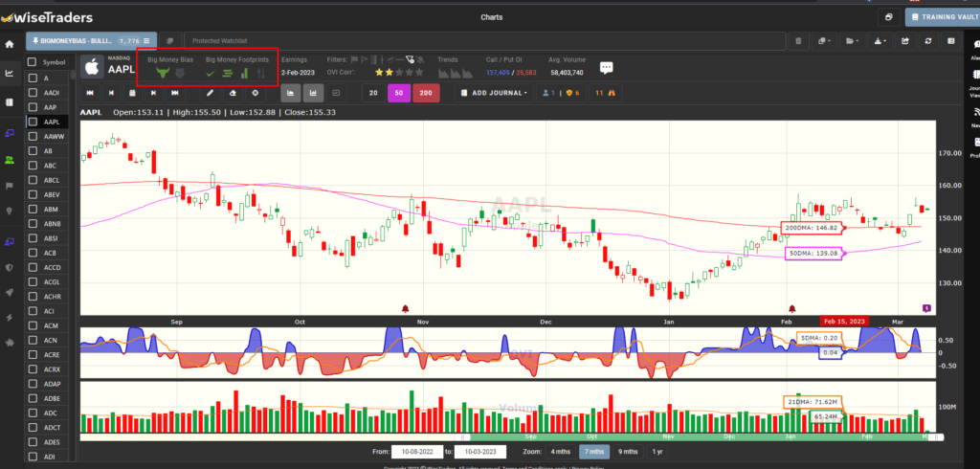Click the right handle of the date range slider

click(937, 437)
